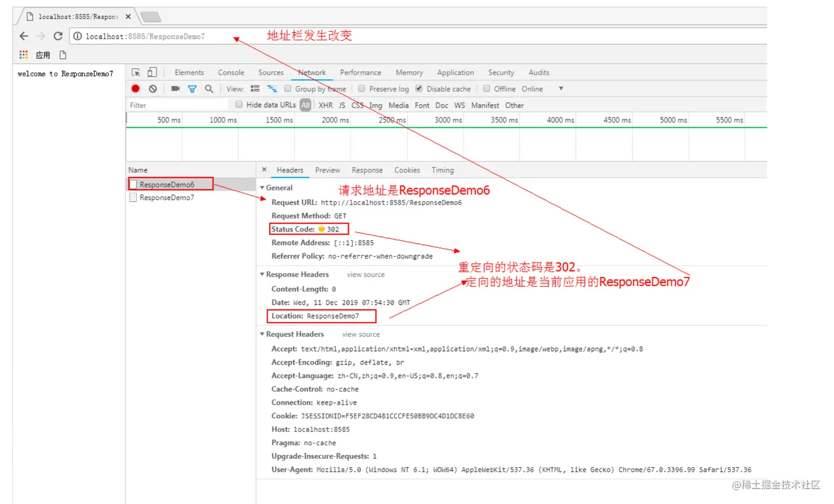Viewport: 834px width, 504px height.
Task: Close the localhost:8585 browser tab
Action: (x=128, y=17)
